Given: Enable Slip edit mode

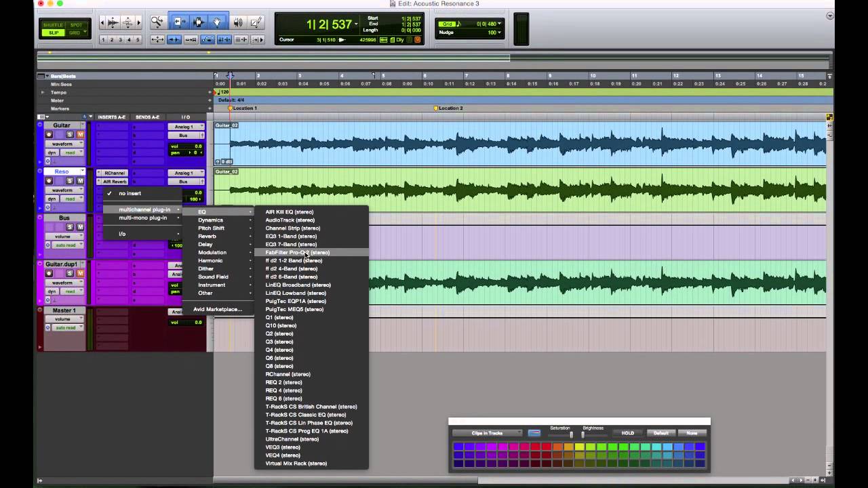Looking at the screenshot, I should [x=54, y=33].
